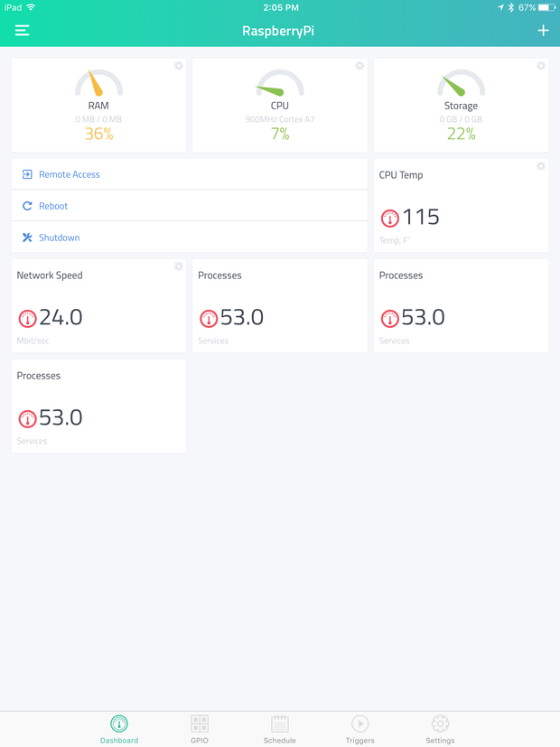
Task: Switch to the Triggers tab
Action: click(x=360, y=729)
